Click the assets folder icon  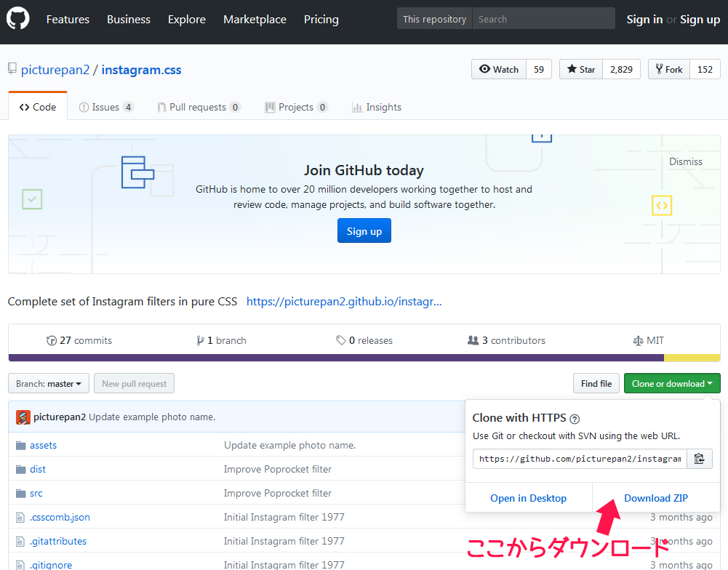(x=20, y=445)
